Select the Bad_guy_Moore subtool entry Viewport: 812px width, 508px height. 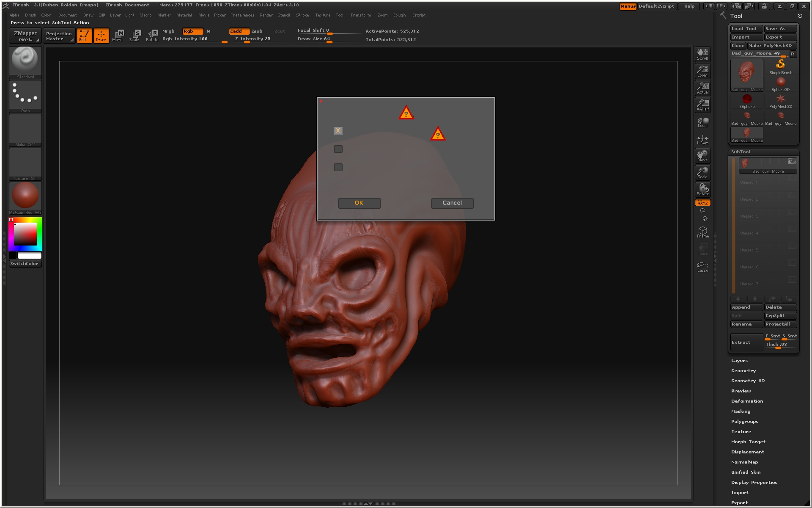(768, 166)
